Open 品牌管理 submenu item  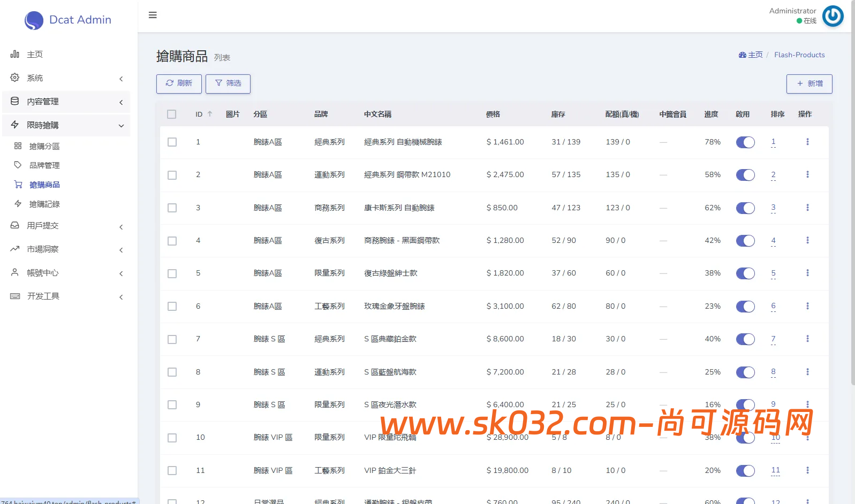coord(66,165)
